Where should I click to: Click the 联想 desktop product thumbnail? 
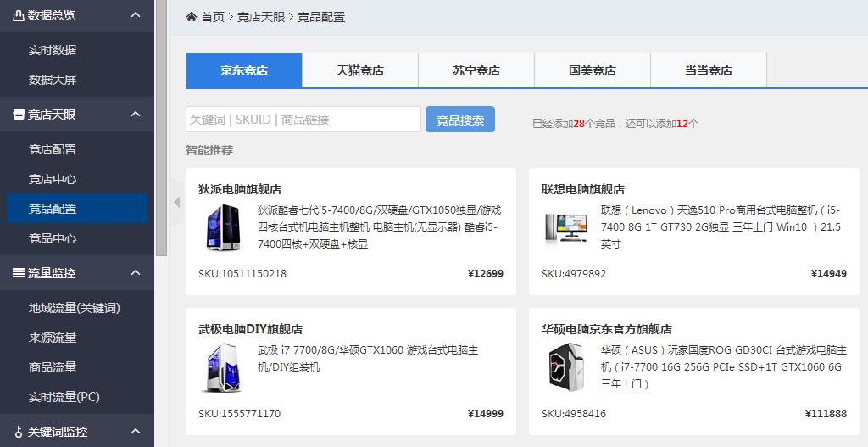pyautogui.click(x=566, y=227)
